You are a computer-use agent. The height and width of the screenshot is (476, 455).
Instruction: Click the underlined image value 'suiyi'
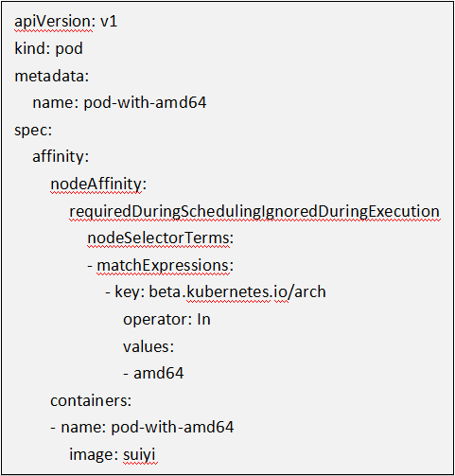pos(139,455)
